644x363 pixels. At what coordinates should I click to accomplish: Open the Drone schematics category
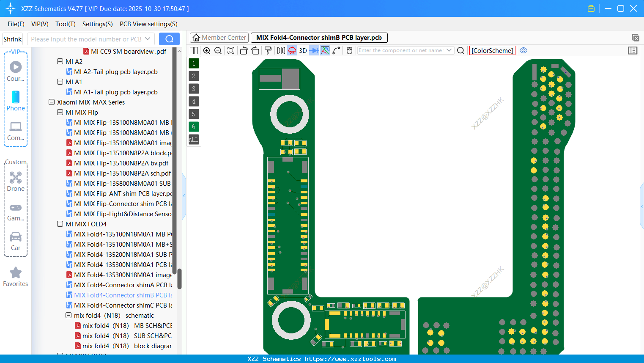16,182
